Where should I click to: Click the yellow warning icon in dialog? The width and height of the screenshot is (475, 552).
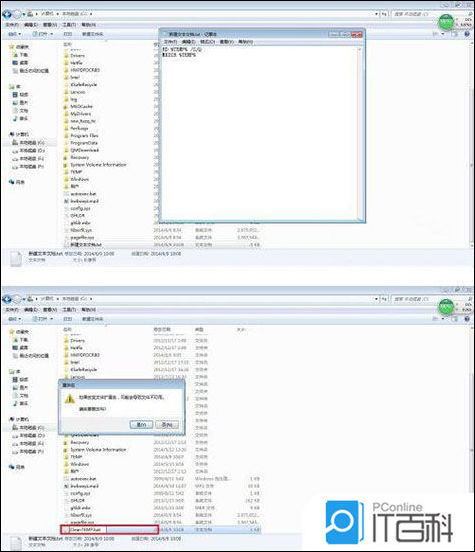[70, 399]
